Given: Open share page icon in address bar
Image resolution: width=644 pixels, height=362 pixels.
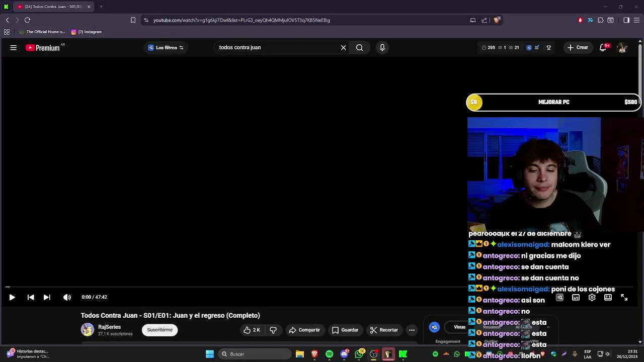Looking at the screenshot, I should [484, 20].
